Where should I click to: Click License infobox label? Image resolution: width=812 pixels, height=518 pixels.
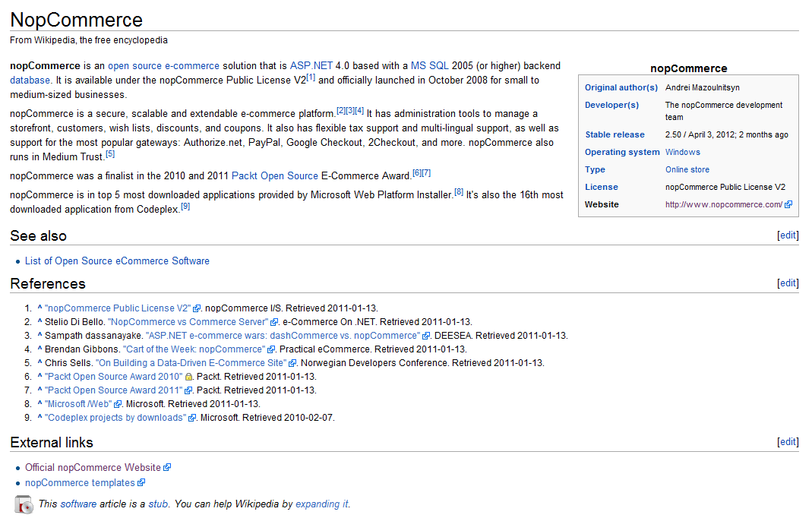[602, 187]
